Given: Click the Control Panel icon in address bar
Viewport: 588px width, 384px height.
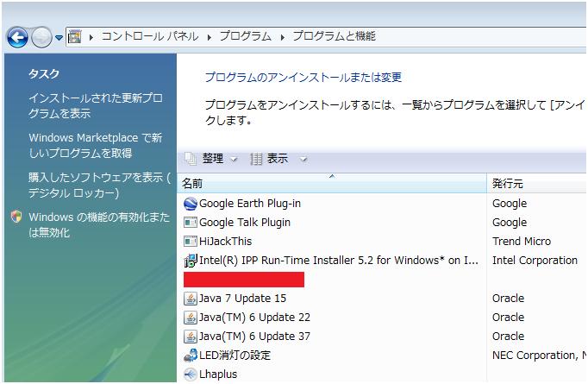Looking at the screenshot, I should coord(75,37).
